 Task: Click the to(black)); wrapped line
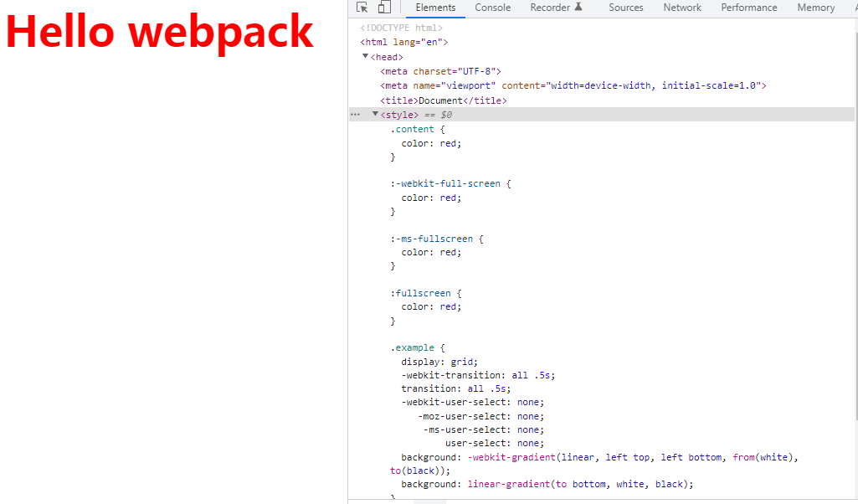click(x=420, y=471)
